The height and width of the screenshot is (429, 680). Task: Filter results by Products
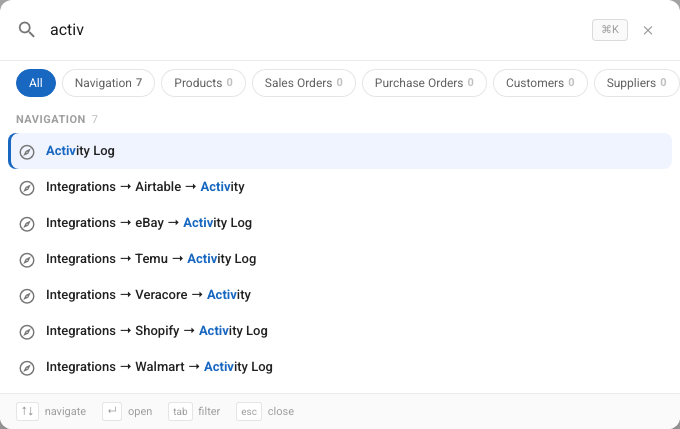(203, 83)
